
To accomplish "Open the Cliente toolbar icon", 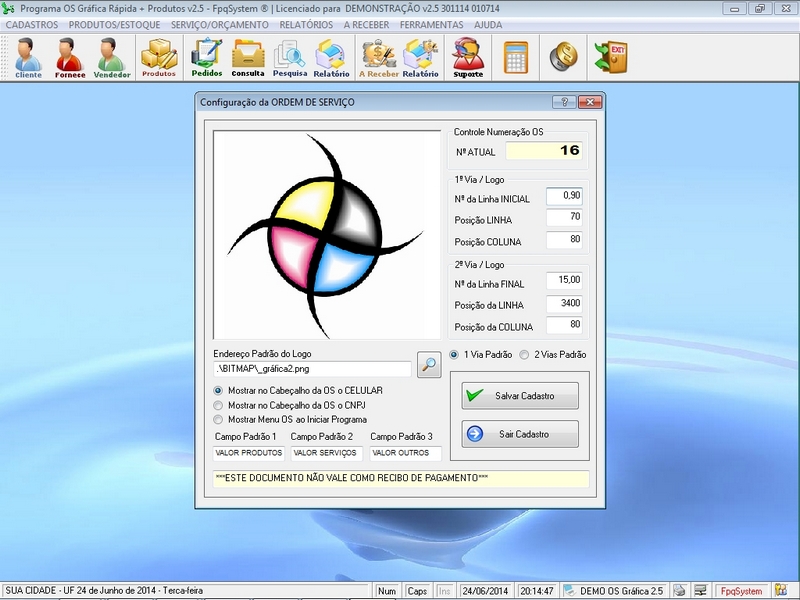I will [x=28, y=57].
